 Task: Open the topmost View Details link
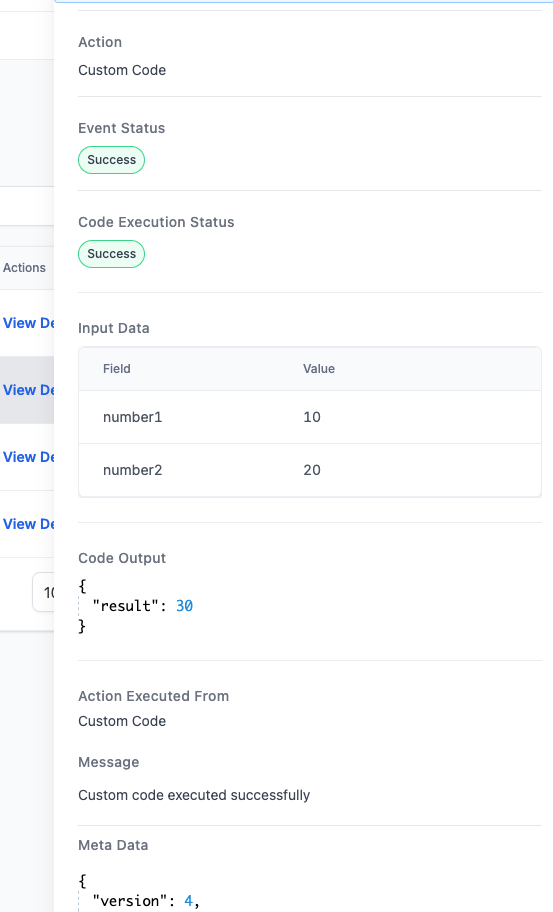(x=28, y=323)
